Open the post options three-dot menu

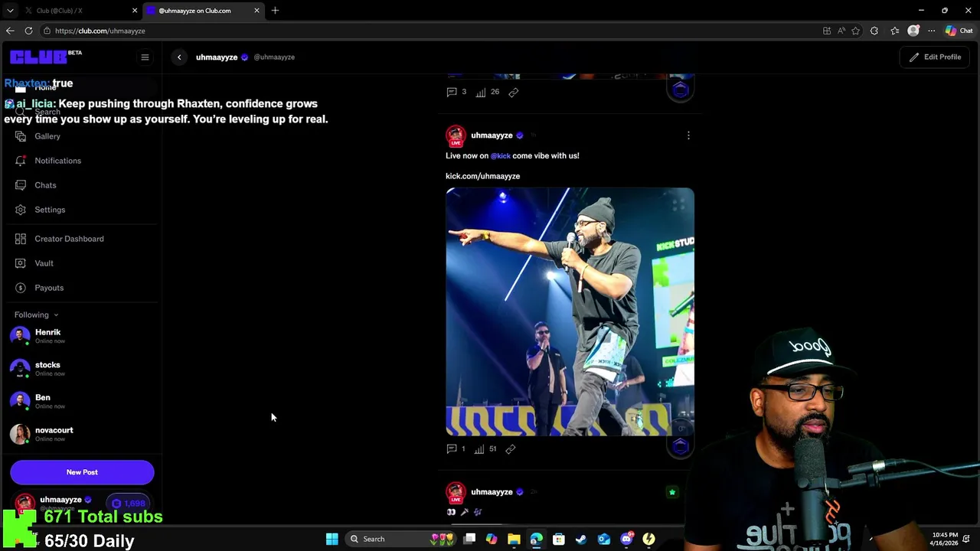click(688, 135)
